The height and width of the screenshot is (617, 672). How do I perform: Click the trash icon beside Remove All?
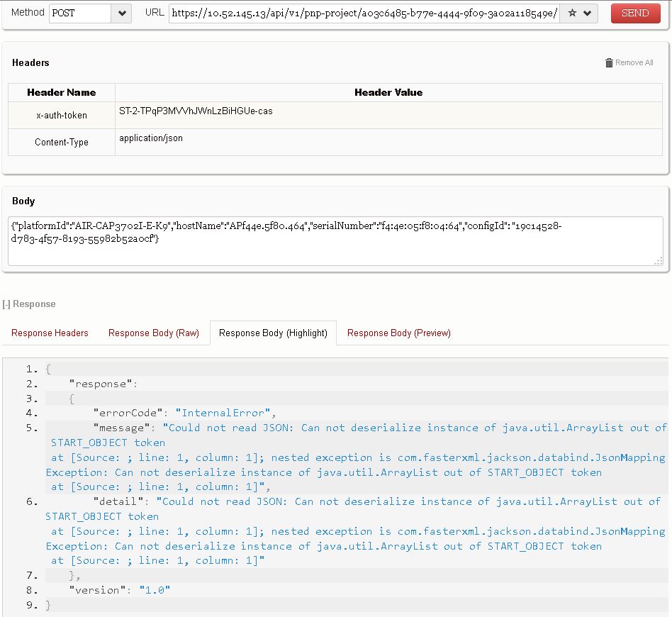click(x=609, y=63)
